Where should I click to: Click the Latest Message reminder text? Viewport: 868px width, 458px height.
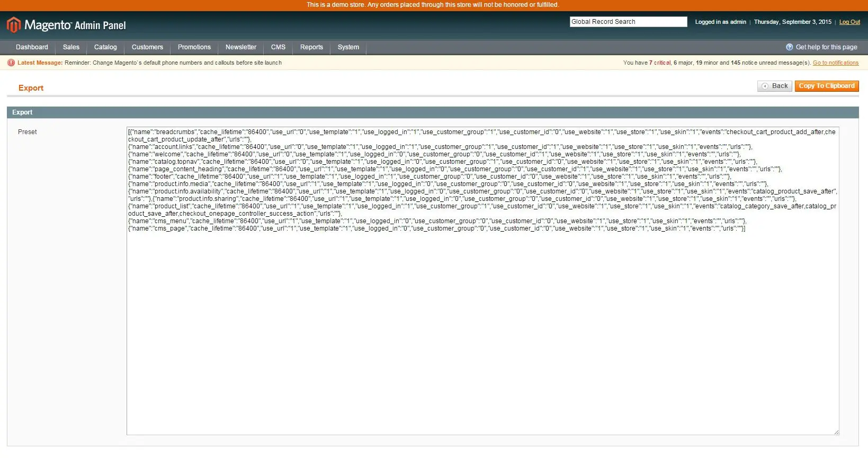click(173, 63)
